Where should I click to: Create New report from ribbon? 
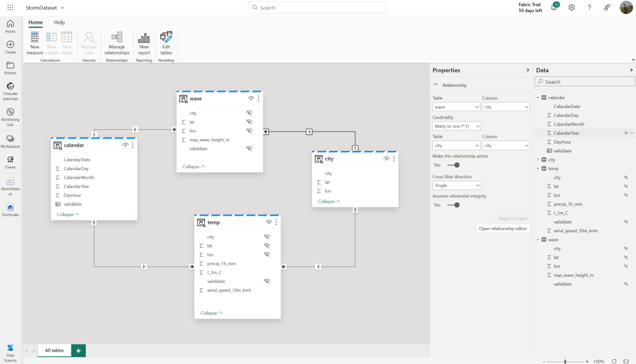coord(144,43)
